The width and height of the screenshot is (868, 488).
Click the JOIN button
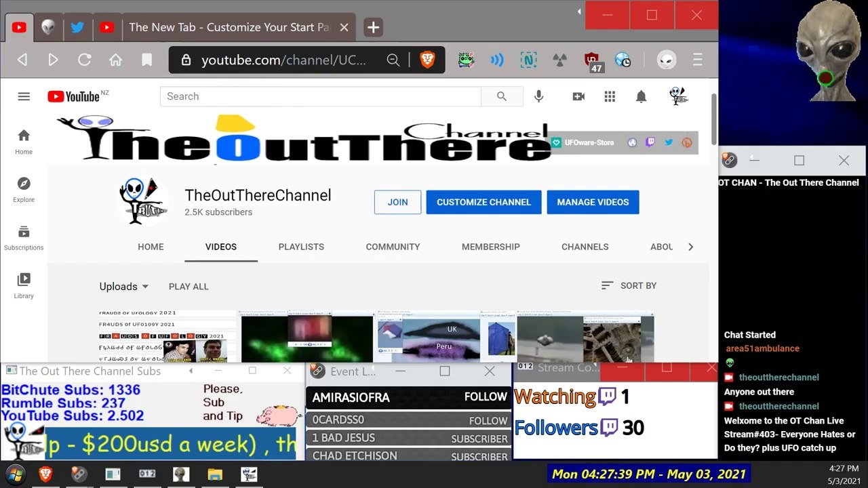coord(397,202)
